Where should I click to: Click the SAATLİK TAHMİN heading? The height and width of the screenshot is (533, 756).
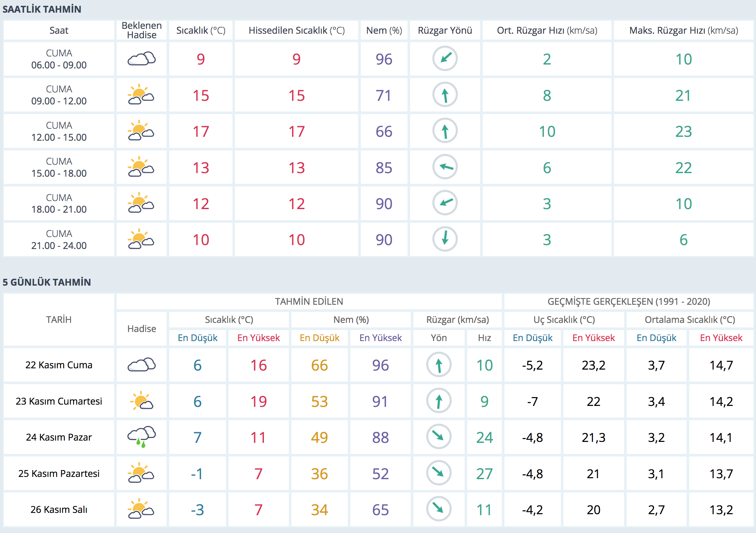click(x=42, y=9)
